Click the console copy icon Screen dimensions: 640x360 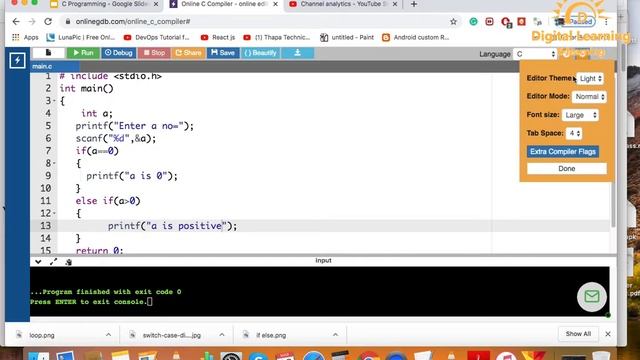[69, 262]
